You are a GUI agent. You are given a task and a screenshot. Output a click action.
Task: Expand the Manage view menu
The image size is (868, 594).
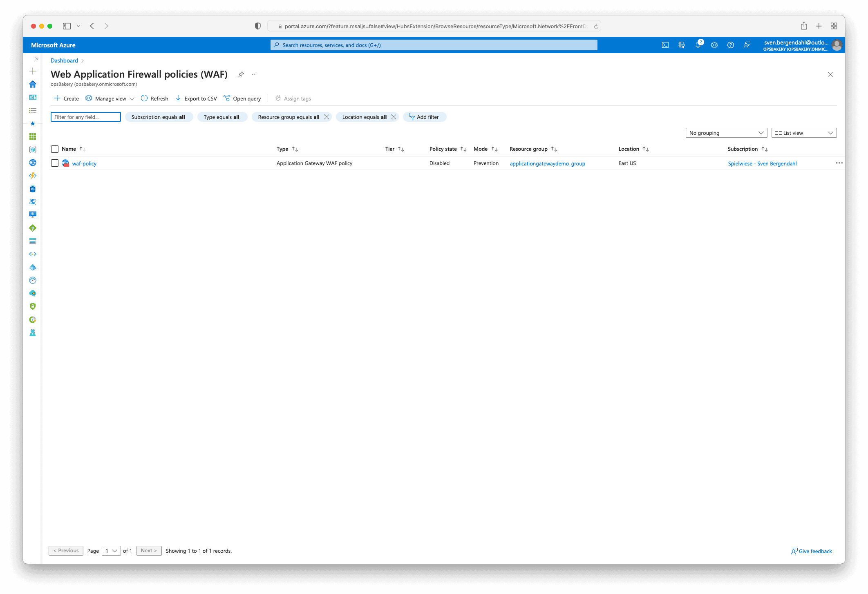coord(110,98)
